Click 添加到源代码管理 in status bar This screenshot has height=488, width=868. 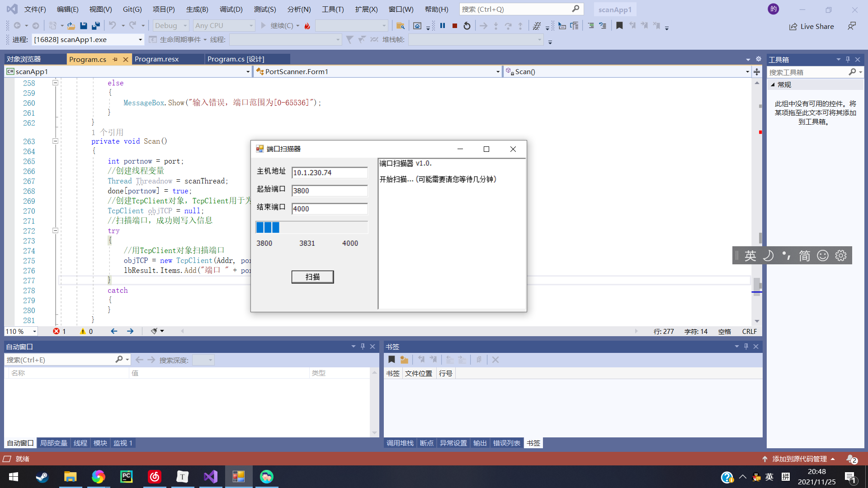(x=799, y=459)
